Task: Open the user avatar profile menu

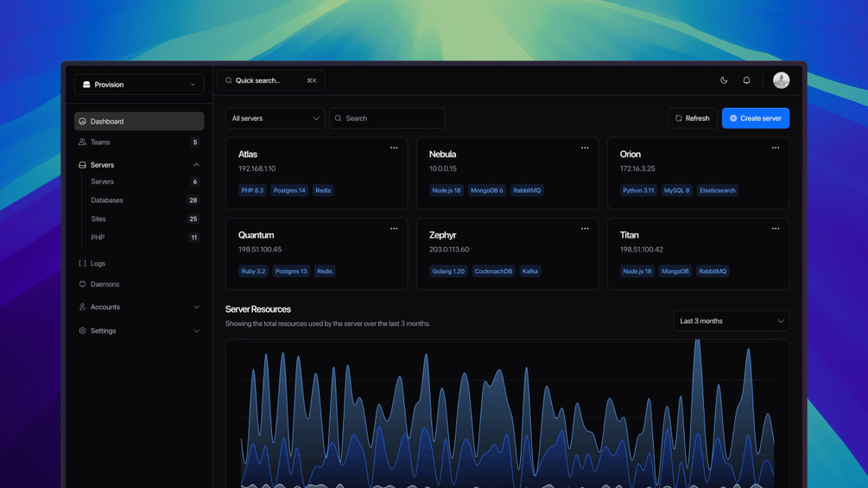Action: (781, 80)
